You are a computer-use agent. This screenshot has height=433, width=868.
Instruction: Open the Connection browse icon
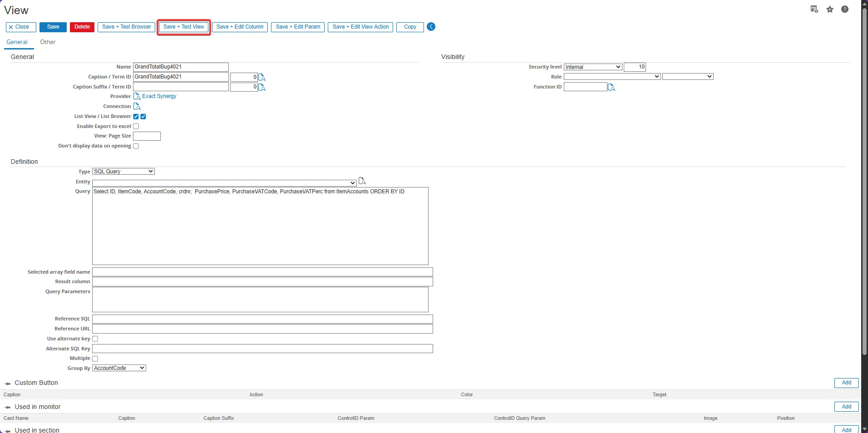[137, 106]
